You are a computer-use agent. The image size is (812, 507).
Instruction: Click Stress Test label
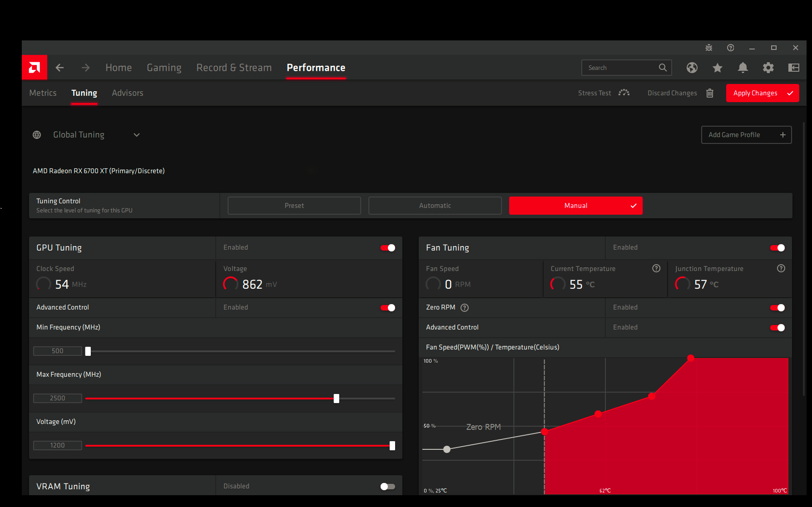coord(594,93)
